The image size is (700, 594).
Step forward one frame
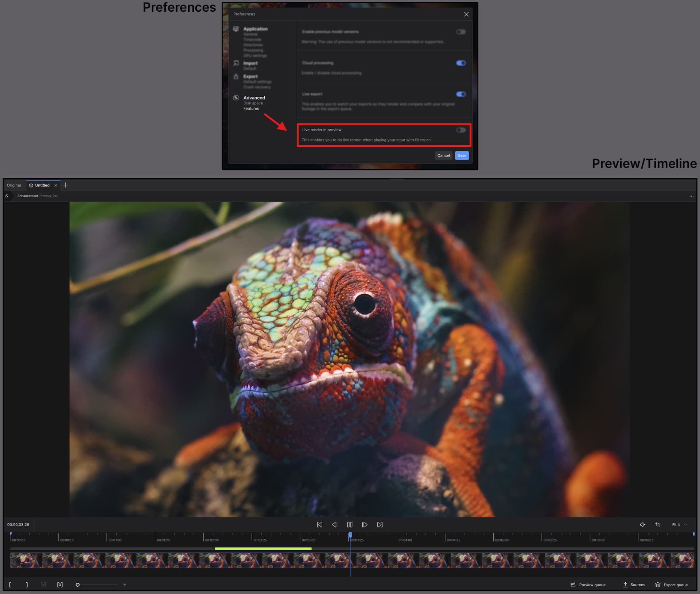[x=365, y=525]
